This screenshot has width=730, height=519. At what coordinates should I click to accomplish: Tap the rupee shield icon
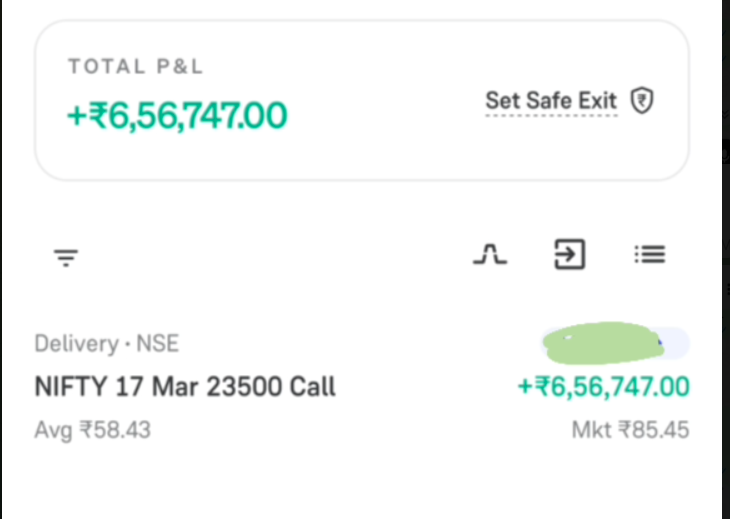click(642, 101)
